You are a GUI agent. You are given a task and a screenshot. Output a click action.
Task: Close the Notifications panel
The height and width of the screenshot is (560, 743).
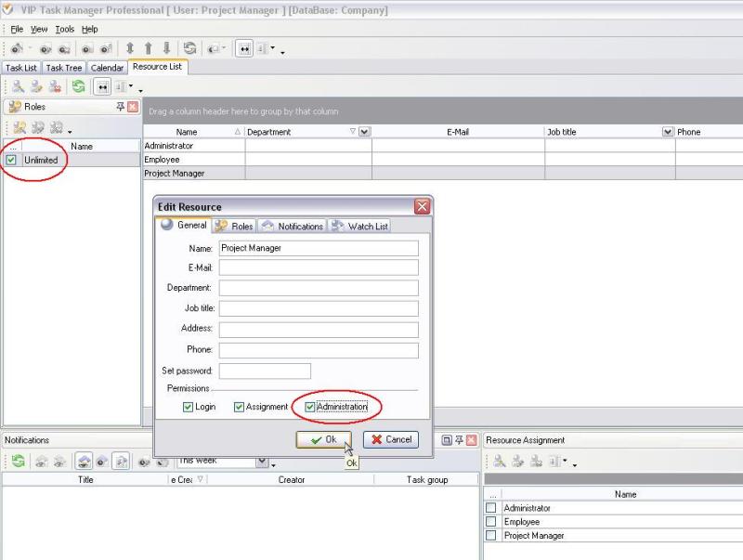[472, 440]
